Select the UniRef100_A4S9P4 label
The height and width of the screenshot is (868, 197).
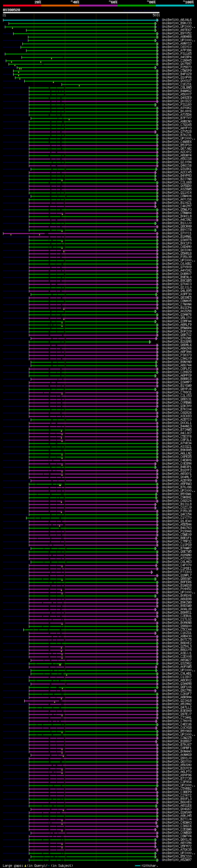pyautogui.click(x=177, y=57)
